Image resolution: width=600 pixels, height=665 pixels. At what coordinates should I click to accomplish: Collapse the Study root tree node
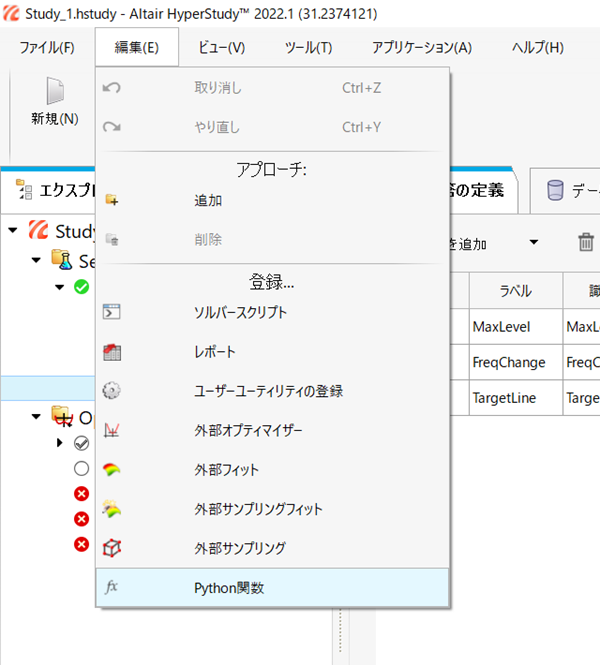13,230
